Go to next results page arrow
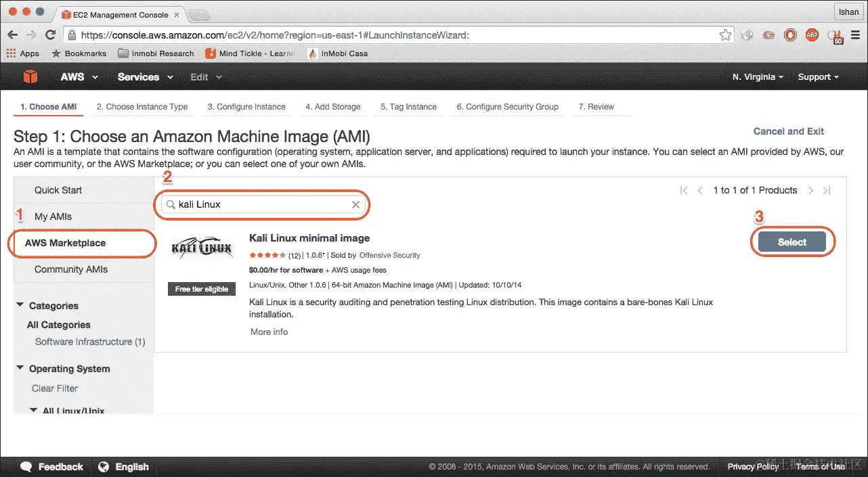Image resolution: width=868 pixels, height=477 pixels. [810, 191]
